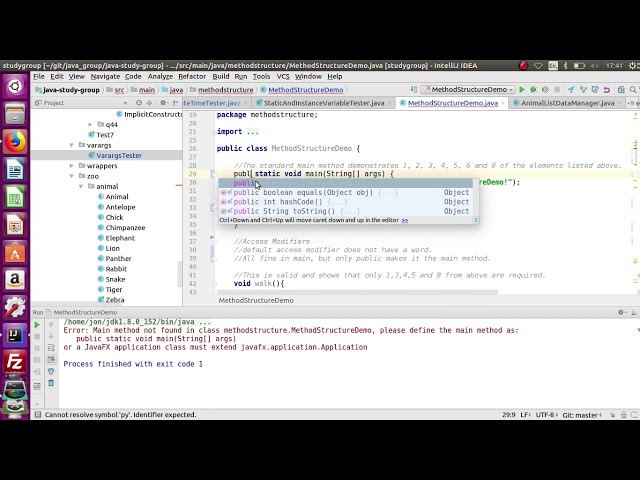
Task: Collapse the varargs folder
Action: [71, 145]
